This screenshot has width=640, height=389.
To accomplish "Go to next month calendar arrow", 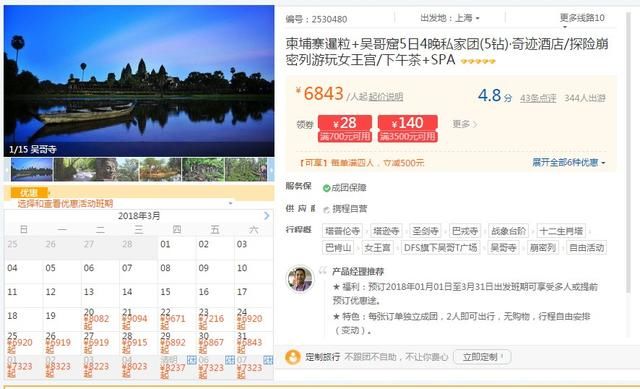I will (x=267, y=216).
